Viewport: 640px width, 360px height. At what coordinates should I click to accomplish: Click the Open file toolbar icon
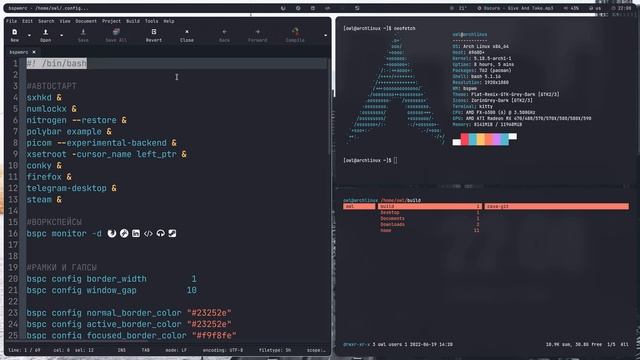(46, 35)
